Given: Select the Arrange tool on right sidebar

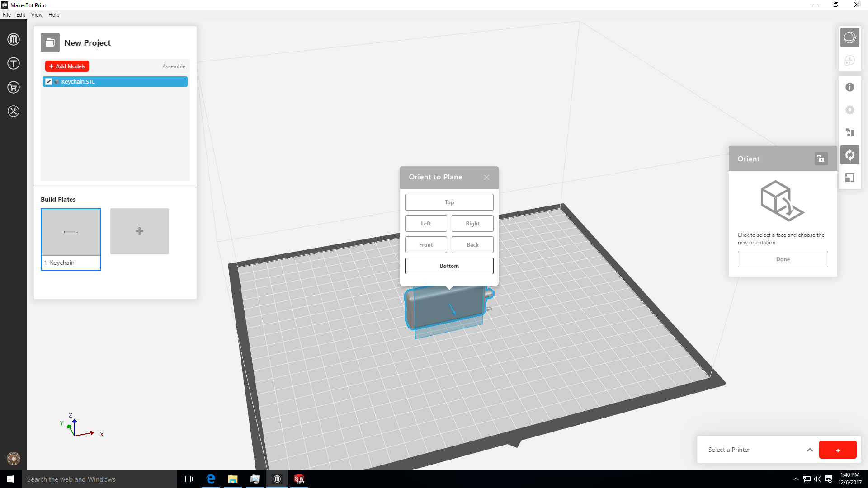Looking at the screenshot, I should pos(850,132).
